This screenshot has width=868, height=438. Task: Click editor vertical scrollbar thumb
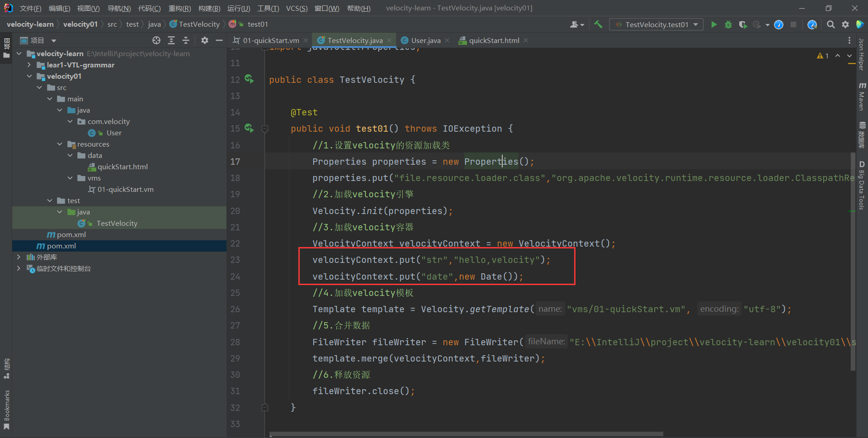click(853, 262)
